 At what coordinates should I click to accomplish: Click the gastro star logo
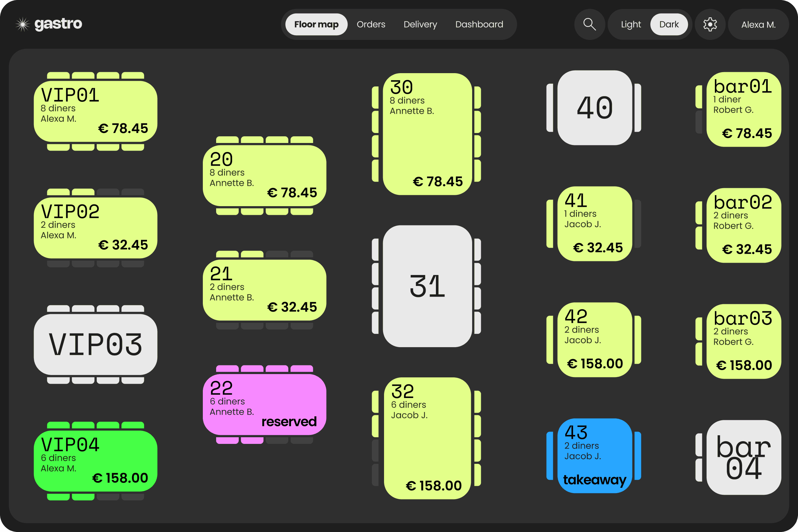tap(22, 24)
